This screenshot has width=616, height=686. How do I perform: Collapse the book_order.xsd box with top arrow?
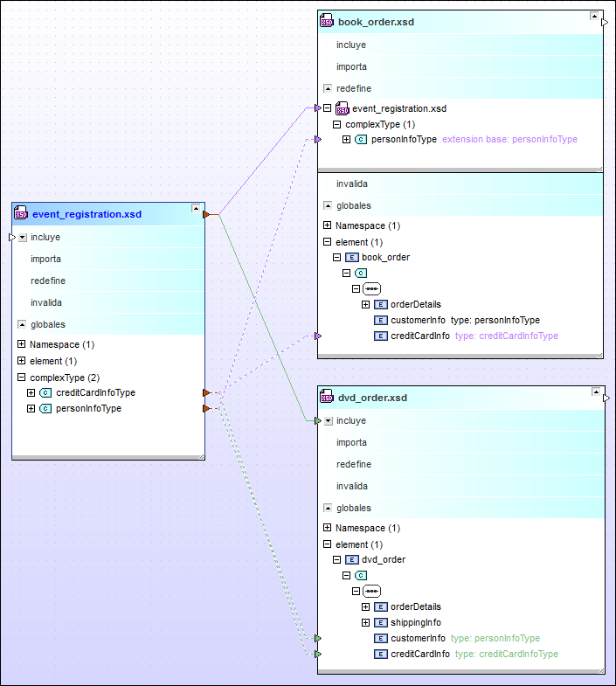click(593, 17)
